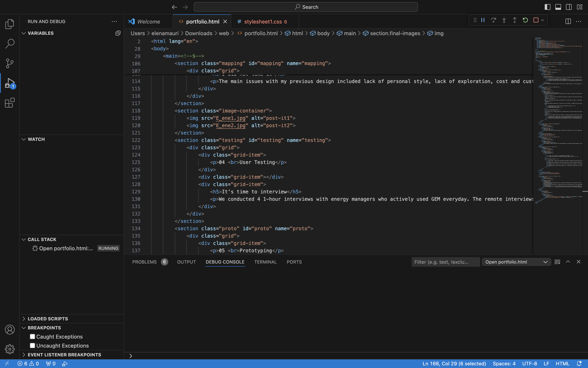Open the Manage gear menu

(x=10, y=349)
